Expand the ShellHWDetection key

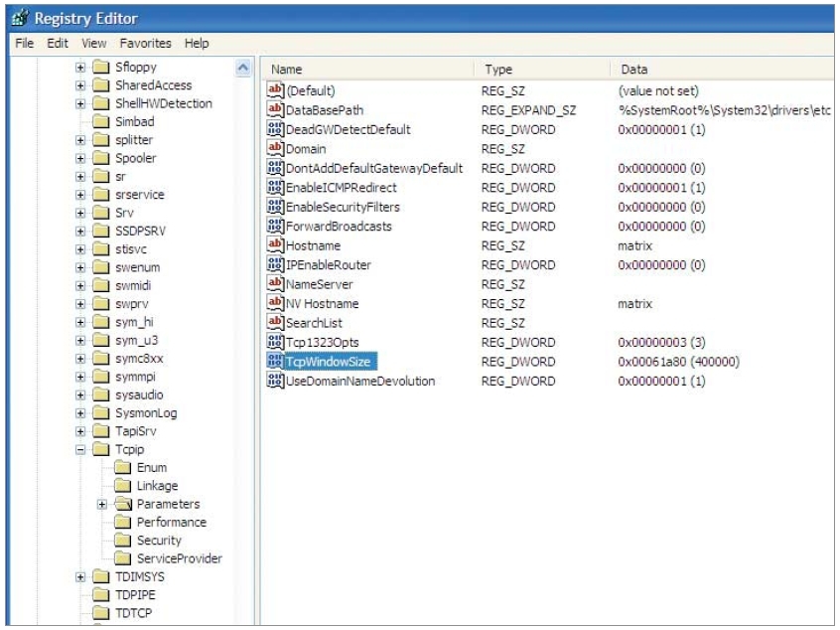pyautogui.click(x=80, y=103)
